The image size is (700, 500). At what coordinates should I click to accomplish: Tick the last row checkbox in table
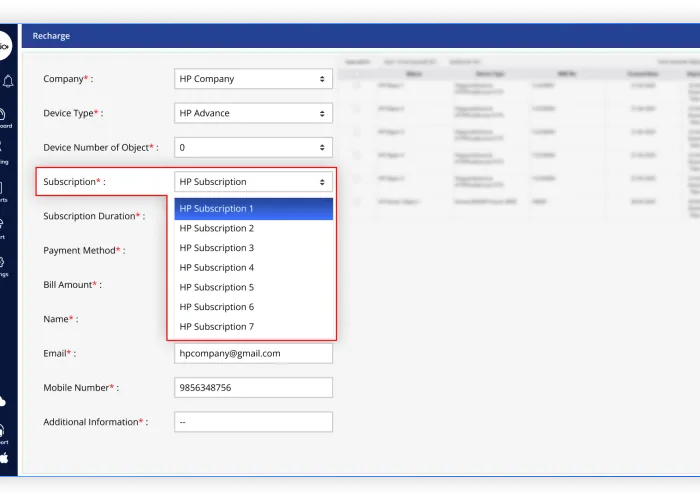point(357,201)
